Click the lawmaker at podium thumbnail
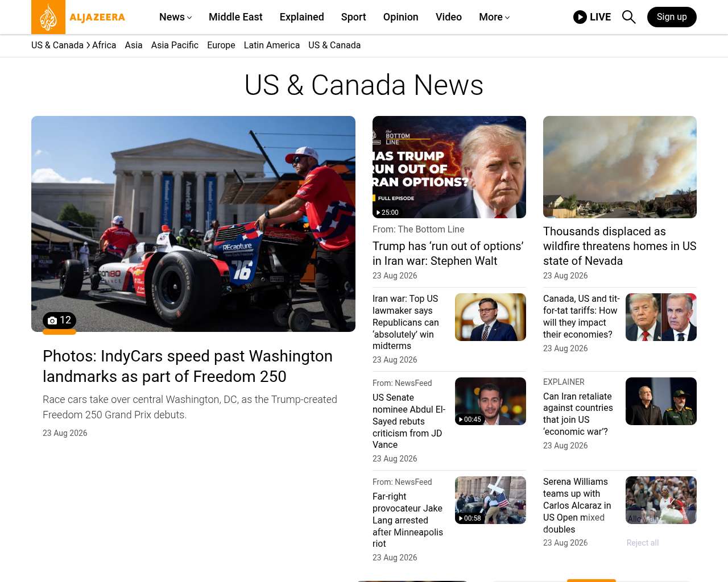Viewport: 728px width, 582px height. pos(490,317)
